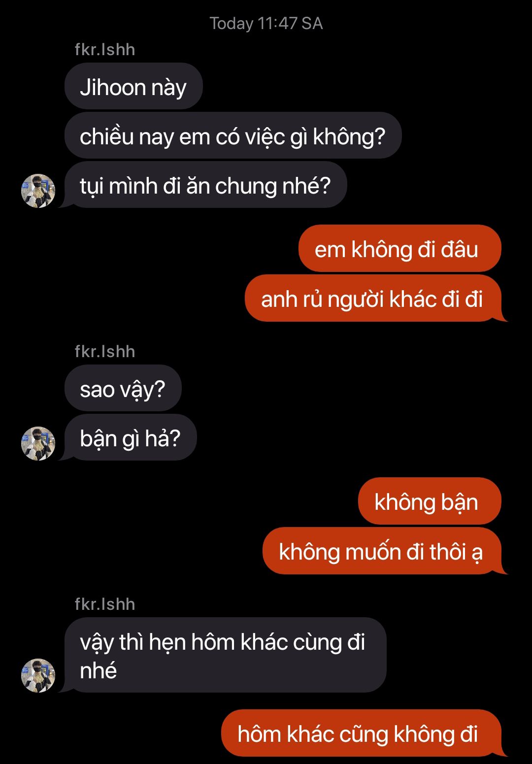The height and width of the screenshot is (764, 532).
Task: Select message "tụi mình đi ăn chung nhé?"
Action: tap(205, 185)
